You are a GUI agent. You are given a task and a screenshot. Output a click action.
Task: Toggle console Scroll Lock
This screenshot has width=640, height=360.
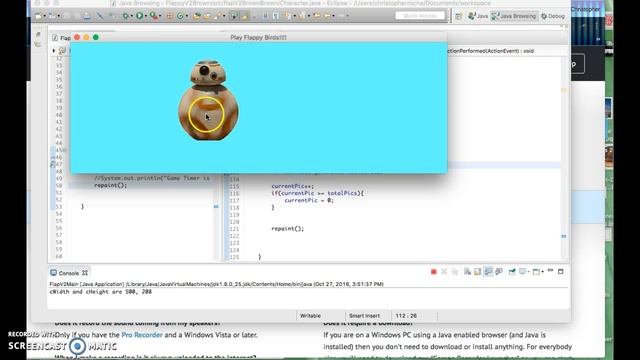(478, 272)
